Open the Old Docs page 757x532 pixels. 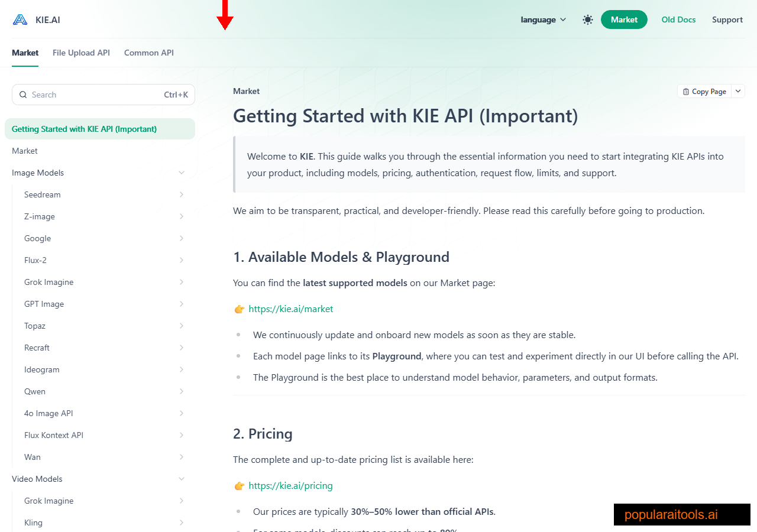click(678, 19)
